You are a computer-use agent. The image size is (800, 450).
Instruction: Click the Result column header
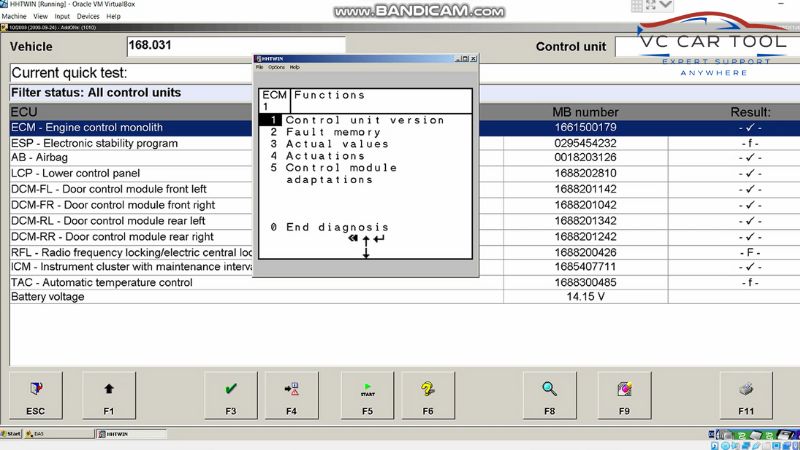pyautogui.click(x=751, y=112)
